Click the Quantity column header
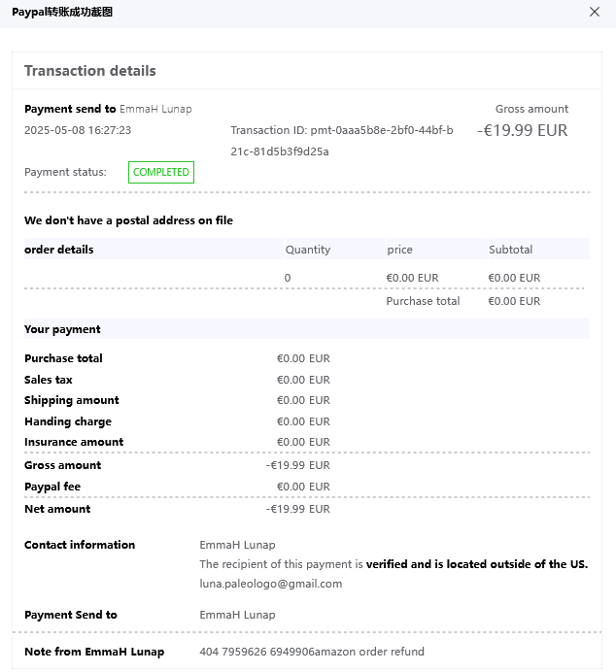 [x=308, y=250]
